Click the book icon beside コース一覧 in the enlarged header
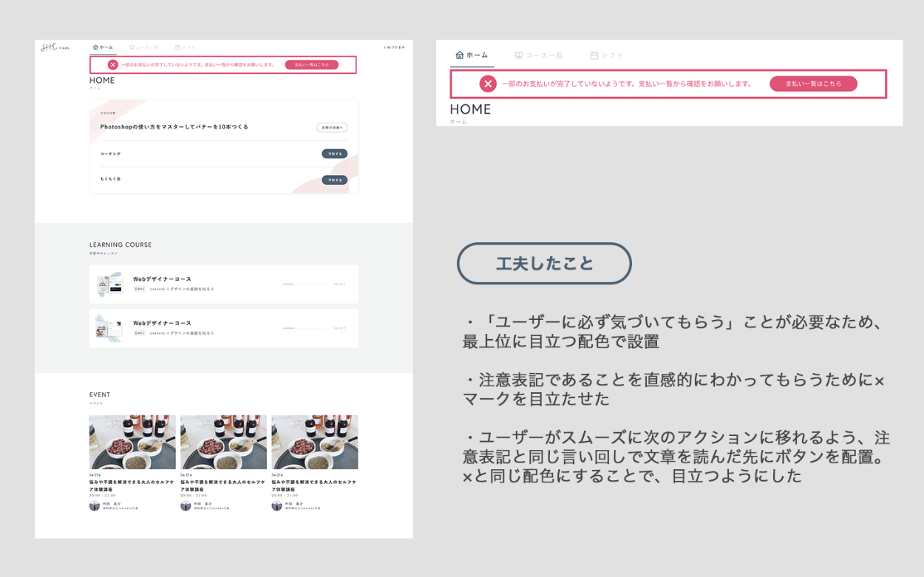This screenshot has height=577, width=924. coord(519,55)
